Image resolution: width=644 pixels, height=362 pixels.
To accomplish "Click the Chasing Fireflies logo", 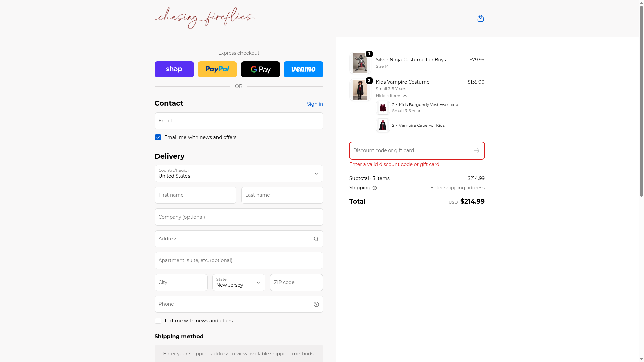I will point(205,18).
